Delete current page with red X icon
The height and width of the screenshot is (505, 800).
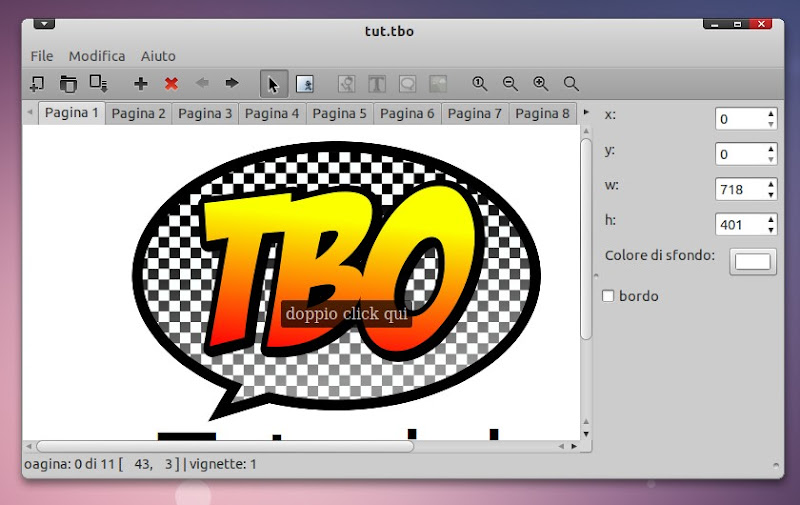pyautogui.click(x=171, y=84)
